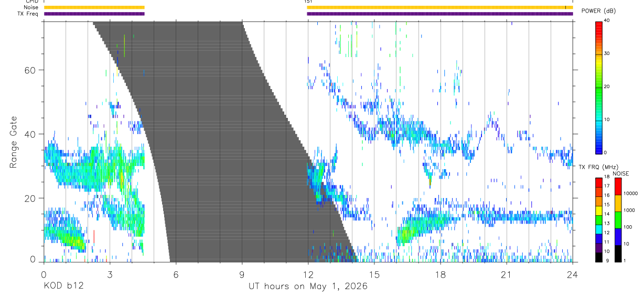Pick the green block of the NOISE bar
Viewport: 644px width, 297px height.
click(x=618, y=220)
